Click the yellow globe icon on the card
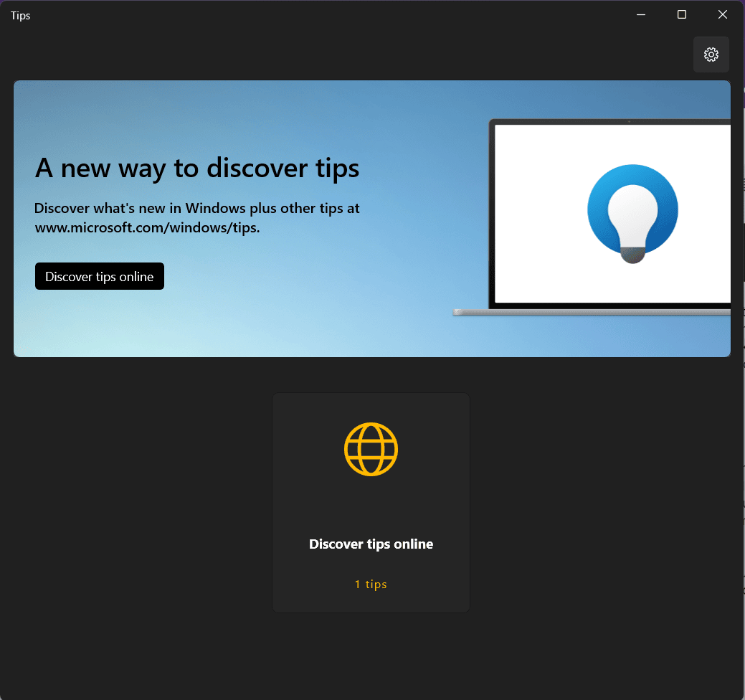Image resolution: width=745 pixels, height=700 pixels. point(371,449)
